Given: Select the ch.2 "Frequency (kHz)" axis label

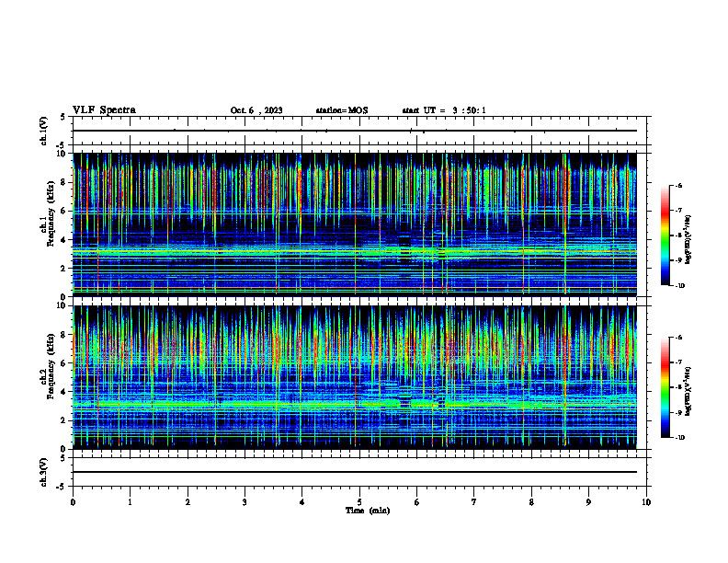Looking at the screenshot, I should 51,366.
